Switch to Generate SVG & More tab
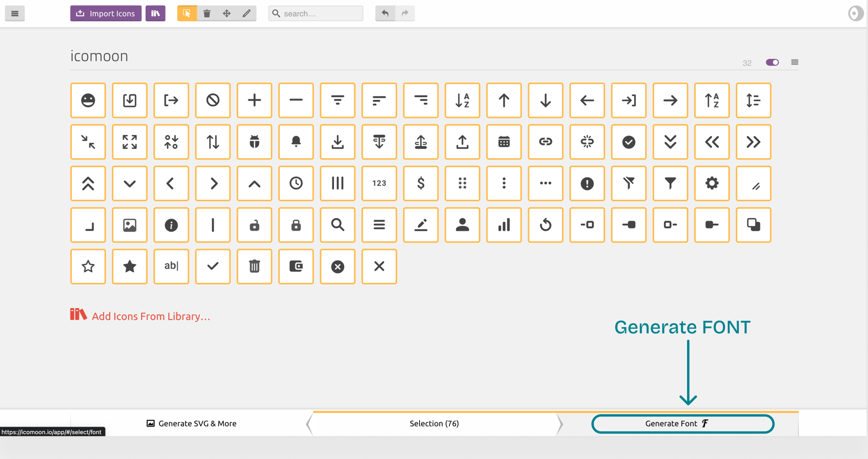The height and width of the screenshot is (459, 868). (192, 423)
